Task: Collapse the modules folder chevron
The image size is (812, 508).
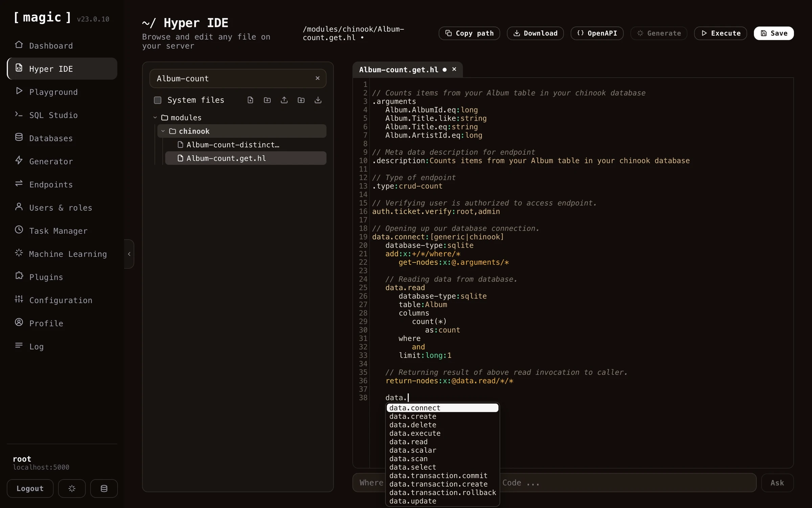Action: [x=155, y=118]
